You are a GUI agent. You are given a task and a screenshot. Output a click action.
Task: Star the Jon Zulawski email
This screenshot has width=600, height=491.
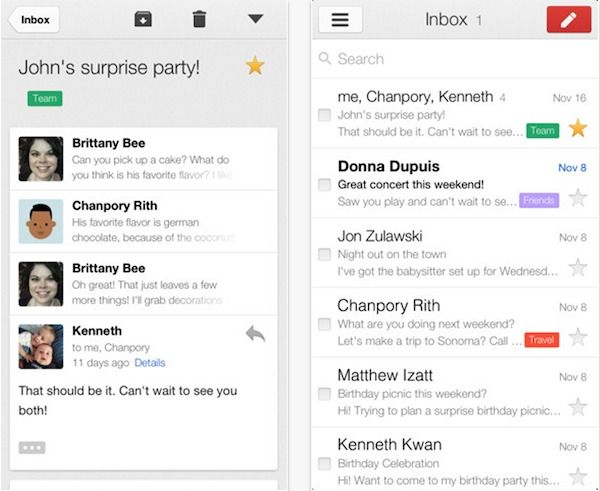click(x=577, y=267)
